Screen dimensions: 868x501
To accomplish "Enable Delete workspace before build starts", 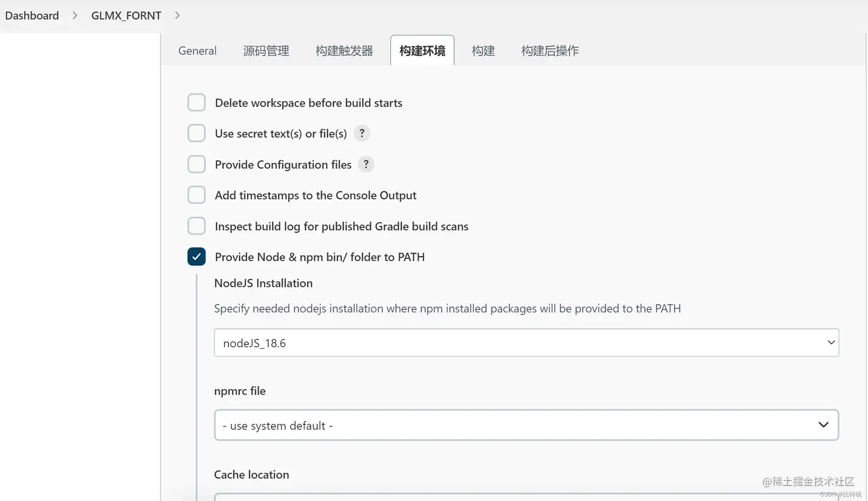I will [196, 103].
